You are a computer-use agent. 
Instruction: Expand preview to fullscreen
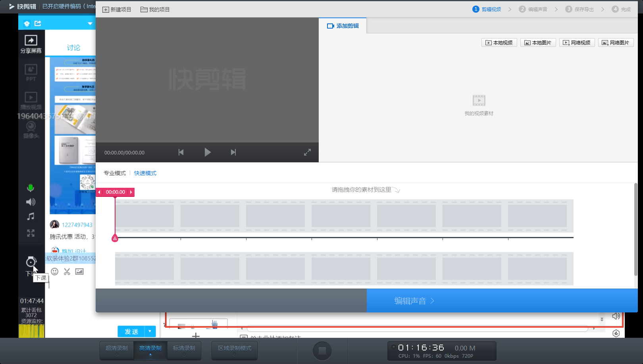point(307,152)
